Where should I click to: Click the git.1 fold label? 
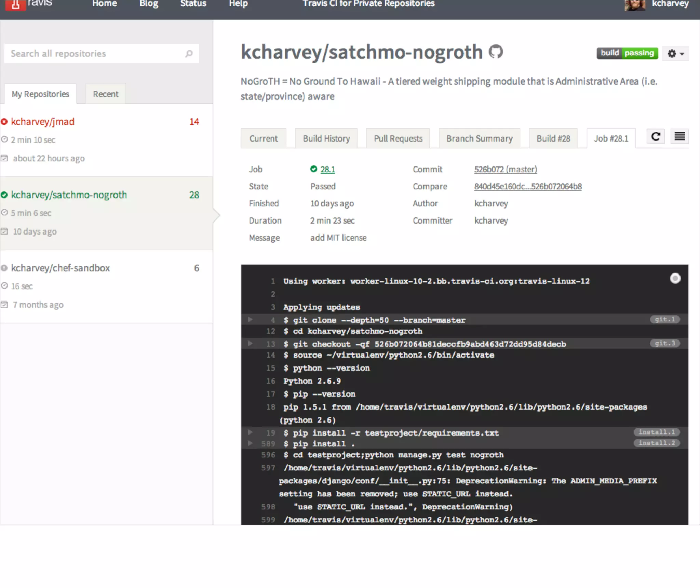click(x=665, y=319)
